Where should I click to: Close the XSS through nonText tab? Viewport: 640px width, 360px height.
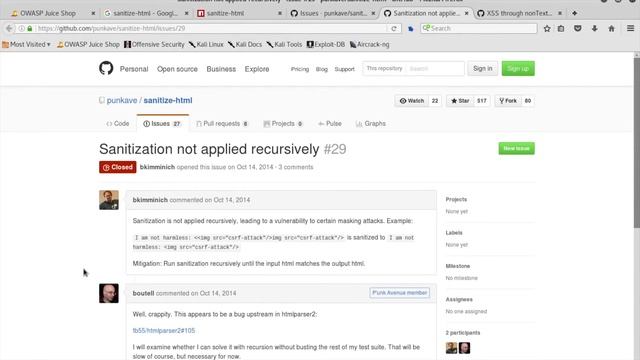pyautogui.click(x=560, y=13)
